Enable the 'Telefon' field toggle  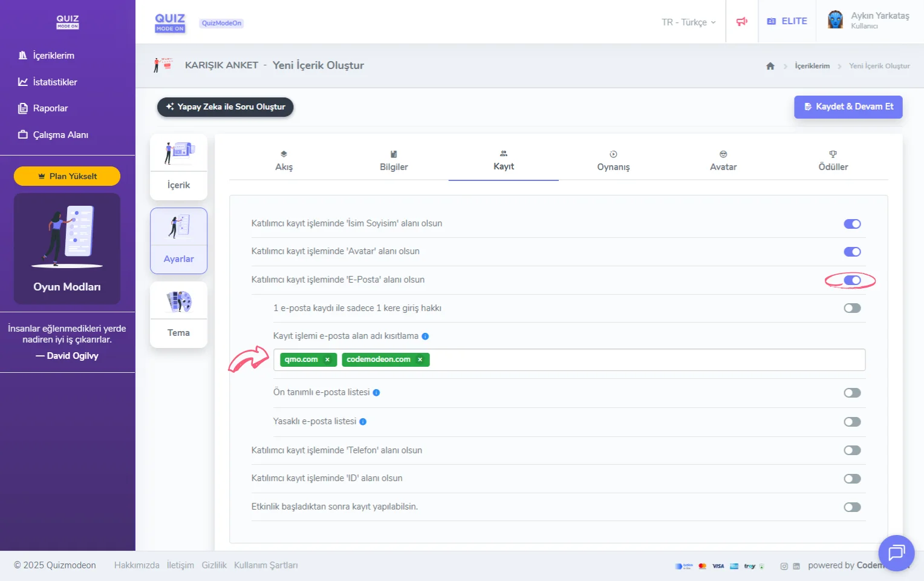pyautogui.click(x=852, y=450)
